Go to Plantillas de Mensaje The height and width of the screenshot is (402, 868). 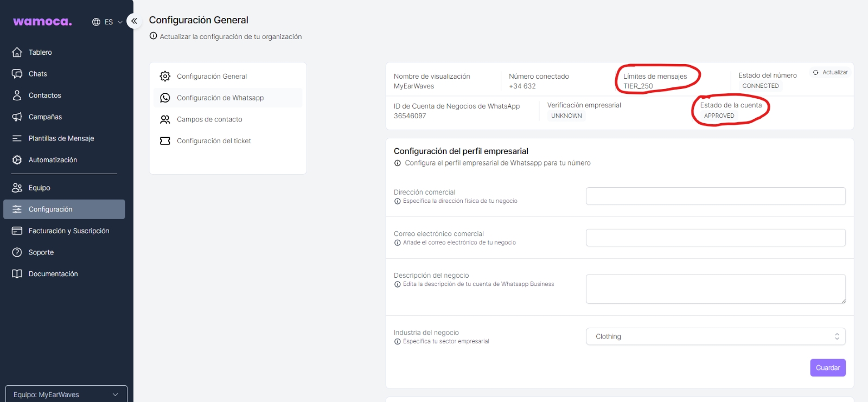[61, 138]
